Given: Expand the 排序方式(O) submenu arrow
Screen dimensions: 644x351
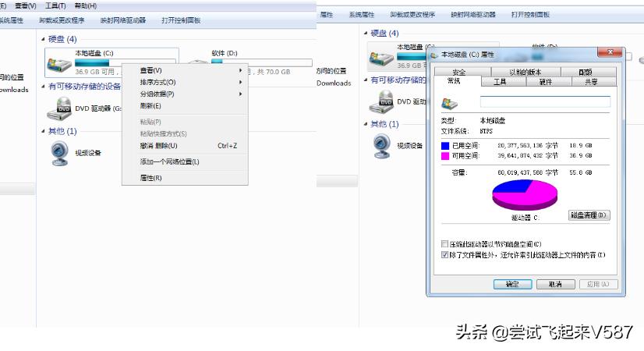Looking at the screenshot, I should (240, 82).
